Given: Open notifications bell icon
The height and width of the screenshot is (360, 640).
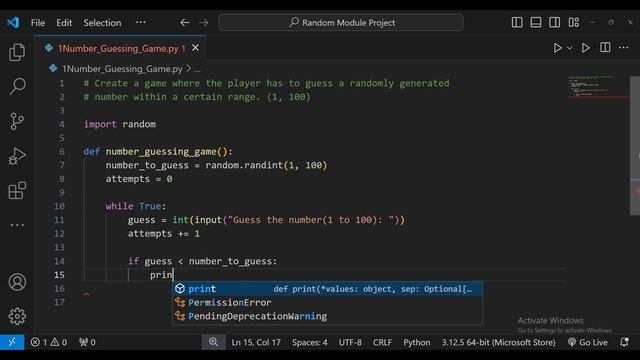Looking at the screenshot, I should (624, 342).
